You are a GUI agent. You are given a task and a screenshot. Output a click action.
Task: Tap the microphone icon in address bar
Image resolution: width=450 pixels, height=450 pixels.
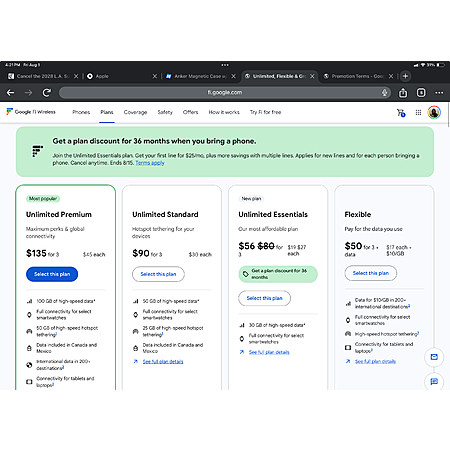pyautogui.click(x=384, y=93)
